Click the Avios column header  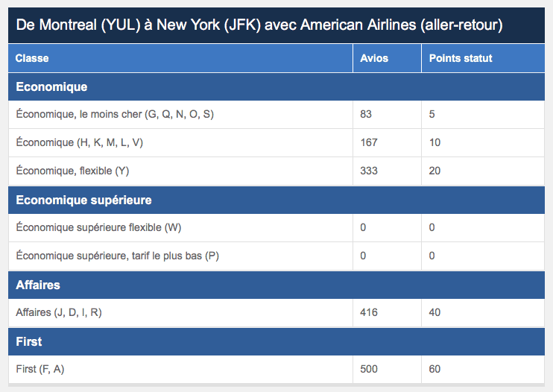pos(374,58)
